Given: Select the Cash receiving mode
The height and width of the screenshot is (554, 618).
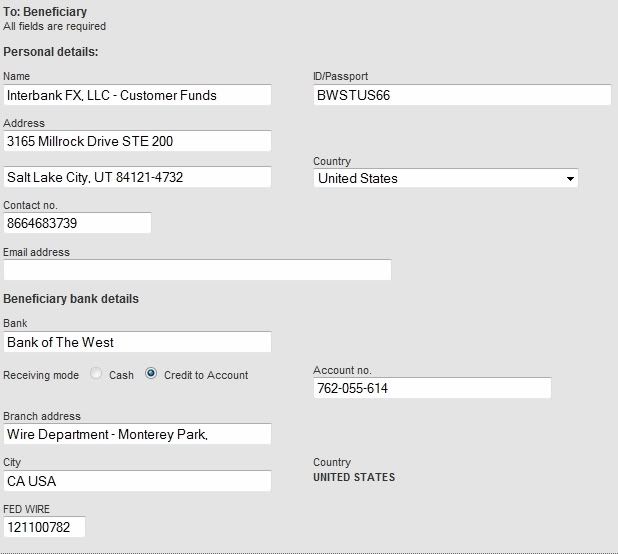Looking at the screenshot, I should pyautogui.click(x=97, y=374).
